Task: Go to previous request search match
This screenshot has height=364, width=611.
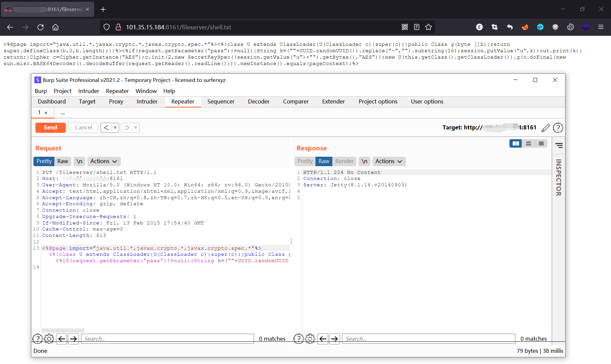Action: click(x=62, y=339)
